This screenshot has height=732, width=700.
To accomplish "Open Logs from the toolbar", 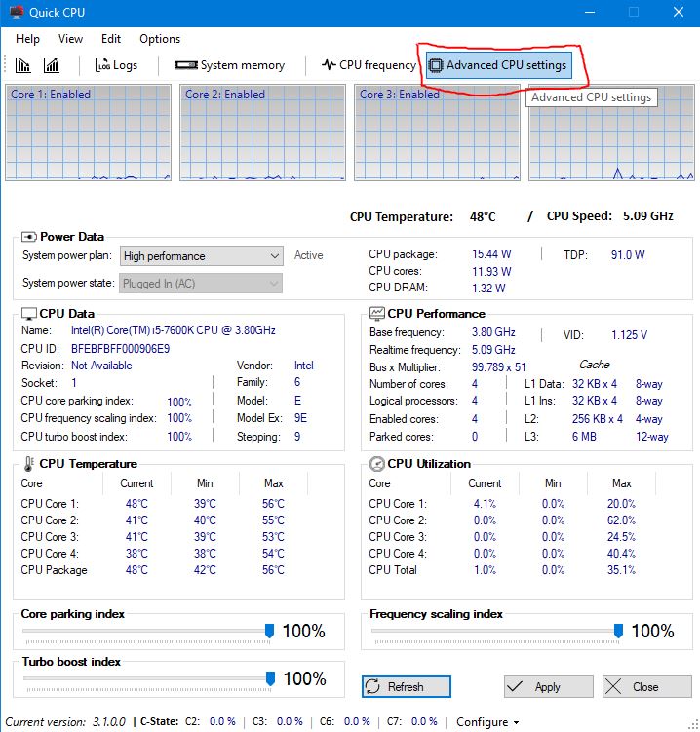I will point(116,65).
